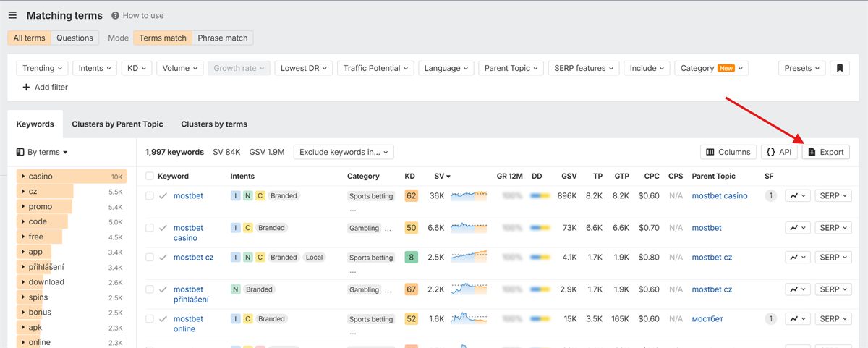868x348 pixels.
Task: Open the Trending filter dropdown
Action: 42,68
